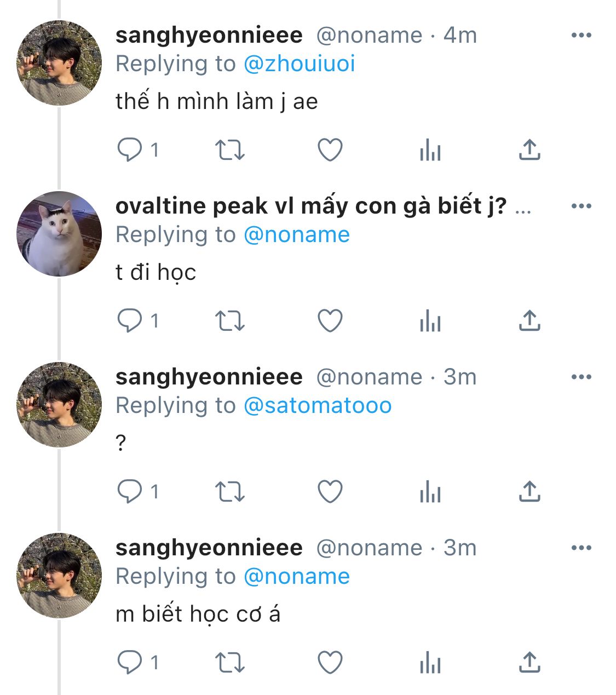Open more options for "thế h mình làm j ae" tweet
Screen dimensions: 616x695
[581, 36]
